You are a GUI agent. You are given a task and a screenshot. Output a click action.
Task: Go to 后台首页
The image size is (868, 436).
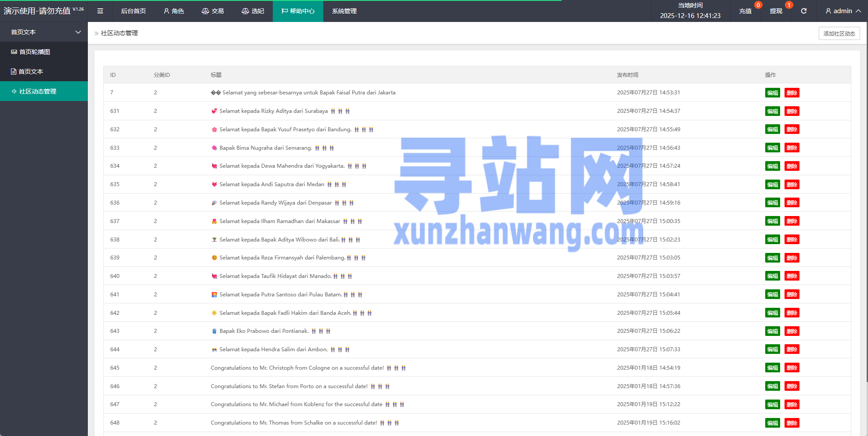(133, 11)
